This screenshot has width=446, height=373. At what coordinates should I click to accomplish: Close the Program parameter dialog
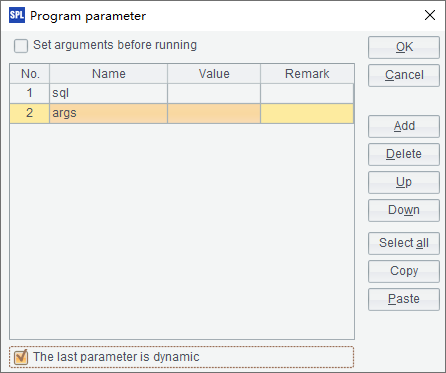point(430,15)
